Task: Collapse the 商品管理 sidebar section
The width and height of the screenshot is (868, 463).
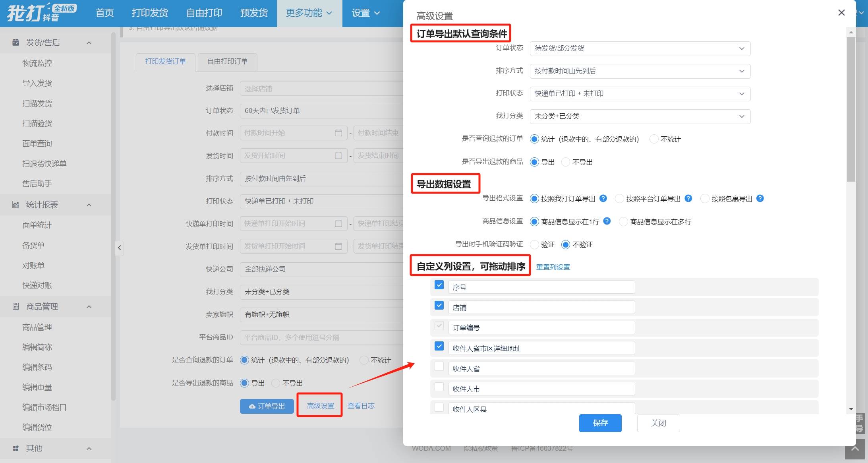Action: click(x=89, y=307)
